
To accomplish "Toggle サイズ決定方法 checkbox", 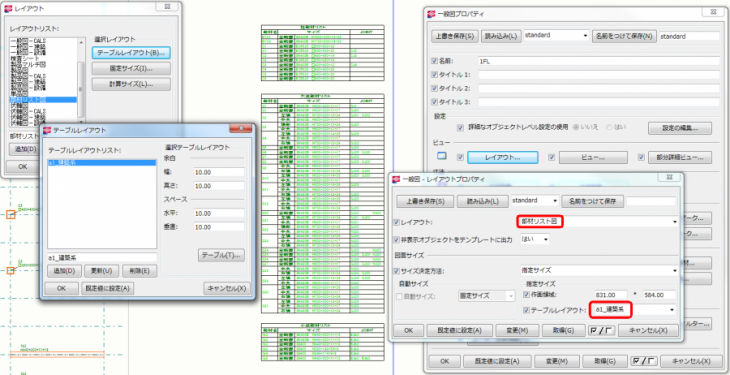I will click(x=397, y=271).
